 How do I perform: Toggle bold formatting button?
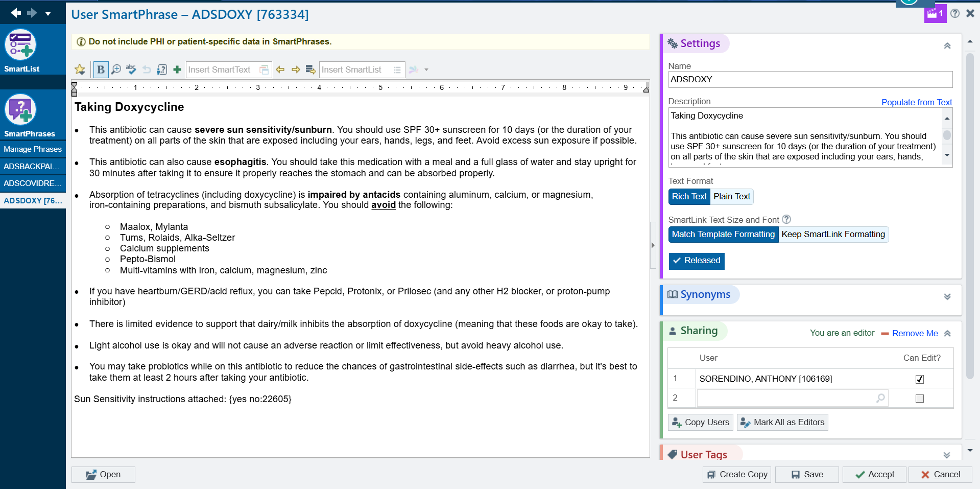[x=101, y=69]
